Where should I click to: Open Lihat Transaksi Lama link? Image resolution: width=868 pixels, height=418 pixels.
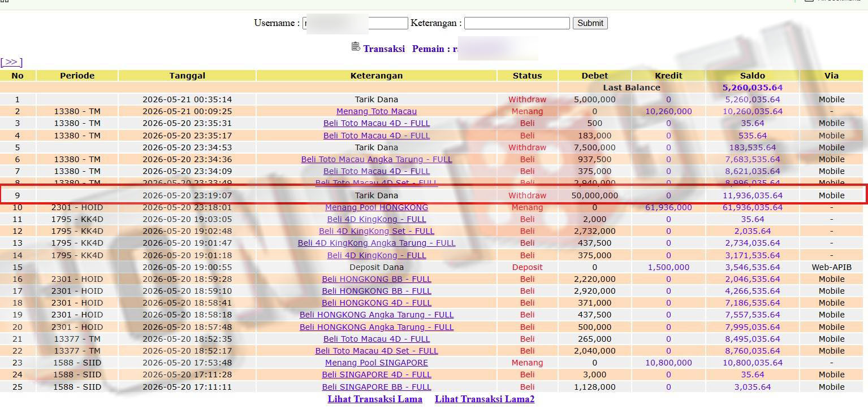click(x=375, y=399)
